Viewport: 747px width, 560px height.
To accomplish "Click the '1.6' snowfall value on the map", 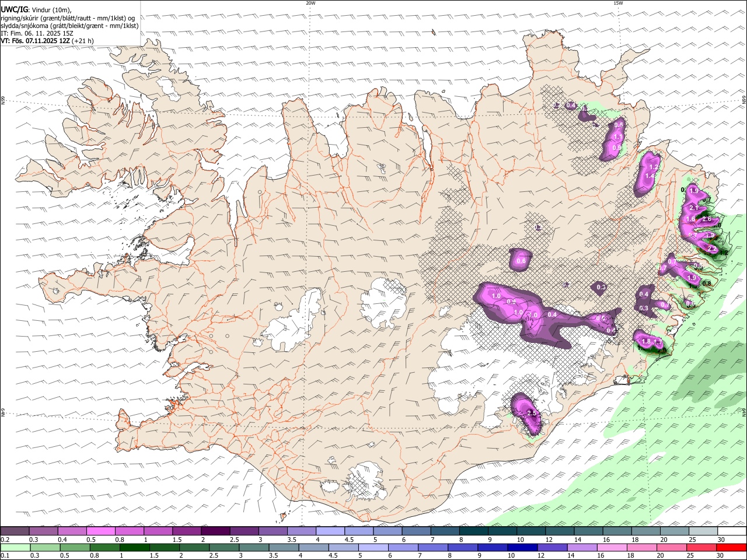I will [690, 219].
